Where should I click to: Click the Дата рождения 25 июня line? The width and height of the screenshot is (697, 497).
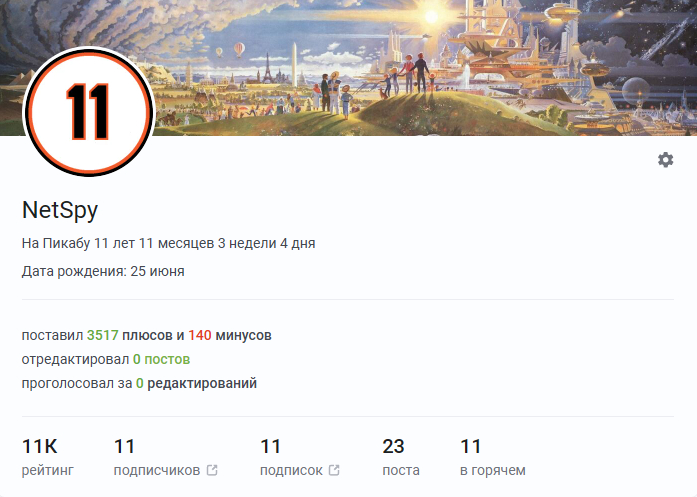[x=103, y=271]
